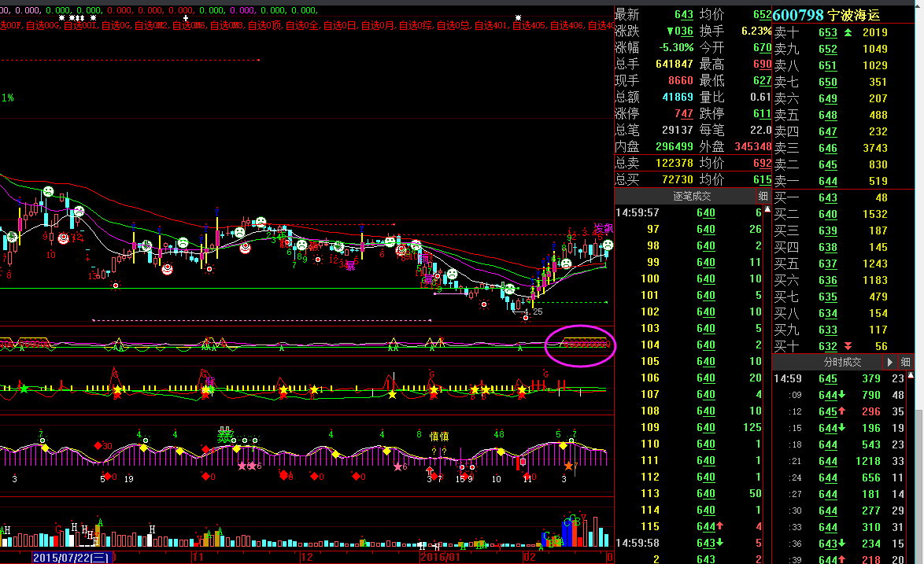Click the 2016/01 month marker on timeline
924x564 pixels.
(x=441, y=557)
